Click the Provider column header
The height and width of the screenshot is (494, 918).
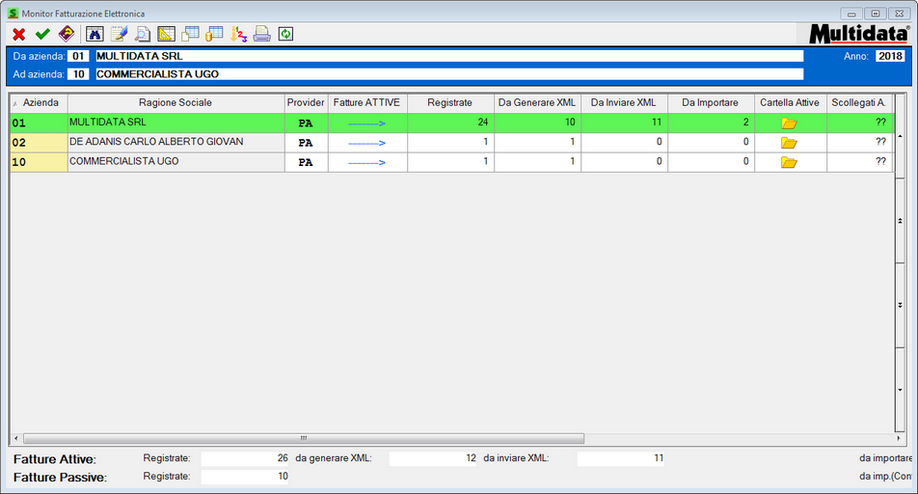click(x=306, y=103)
